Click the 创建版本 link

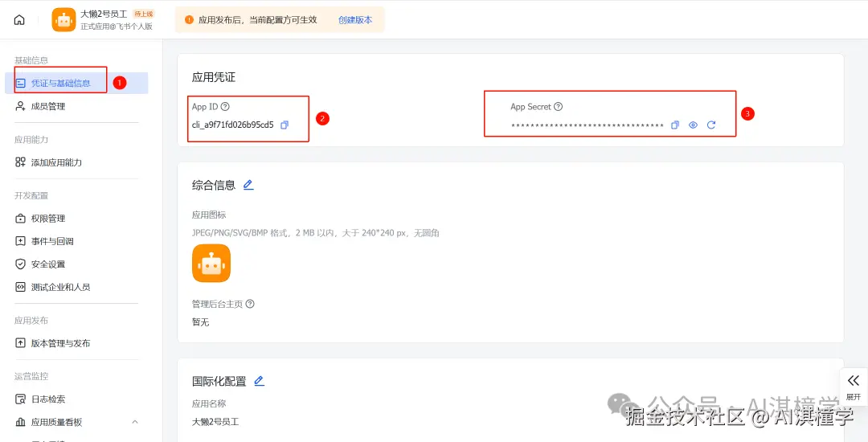(x=355, y=20)
